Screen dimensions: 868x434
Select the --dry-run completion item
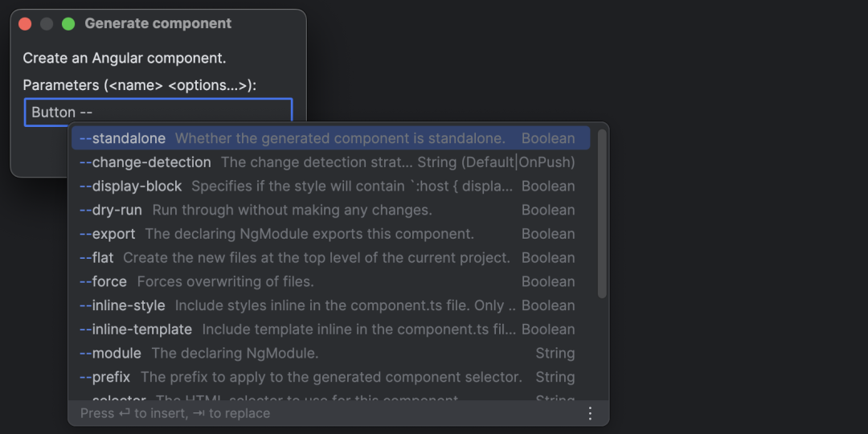[111, 210]
